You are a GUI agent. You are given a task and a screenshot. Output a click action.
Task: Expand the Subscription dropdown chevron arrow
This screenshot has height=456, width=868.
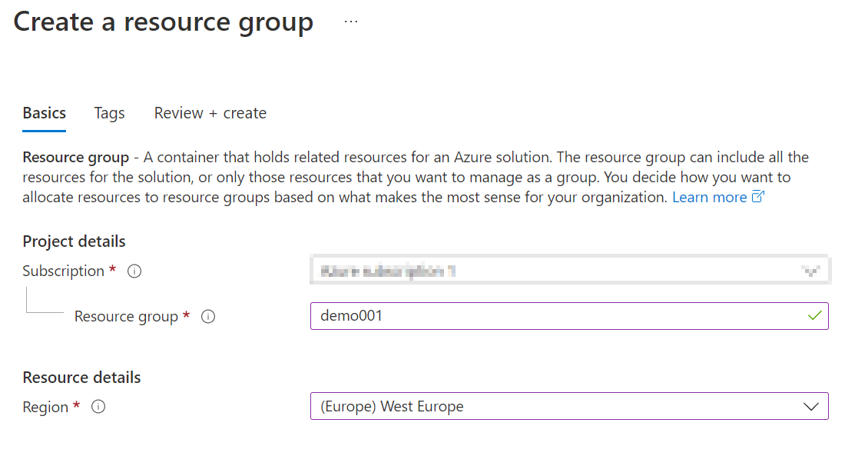[x=811, y=271]
